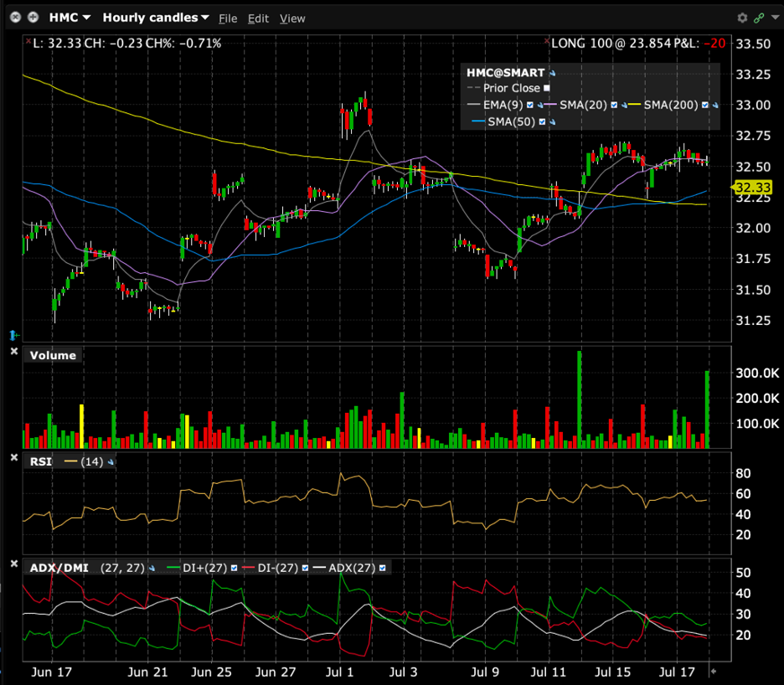Expand the Hourly candles dropdown
Viewport: 784px width, 685px height.
point(156,18)
